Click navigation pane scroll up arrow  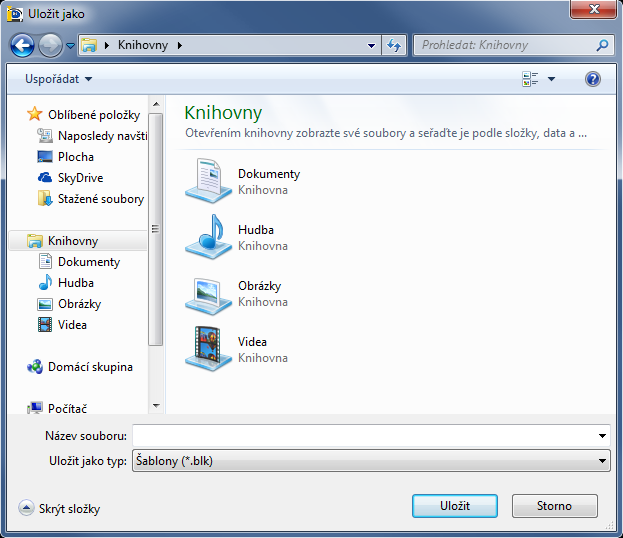pyautogui.click(x=156, y=105)
